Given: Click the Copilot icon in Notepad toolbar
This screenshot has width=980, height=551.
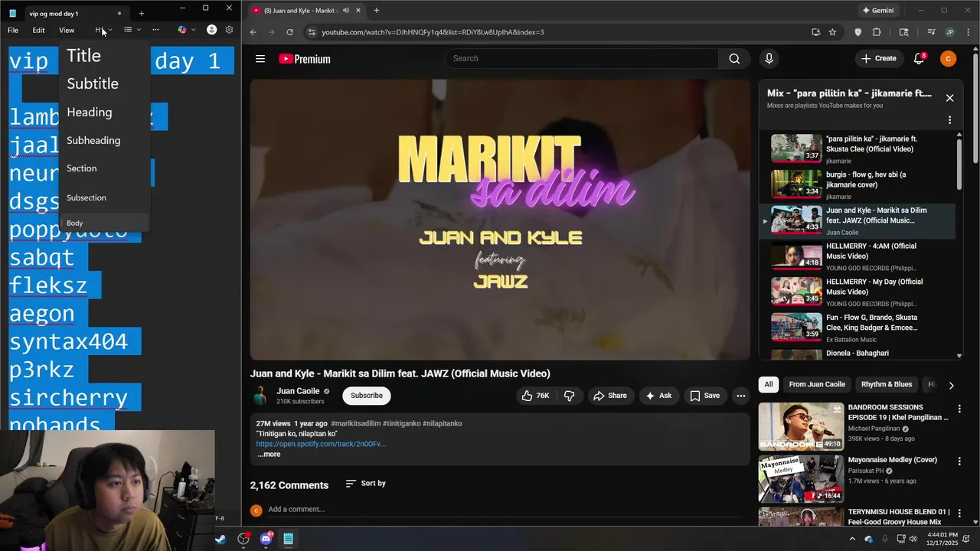Looking at the screenshot, I should coord(182,30).
